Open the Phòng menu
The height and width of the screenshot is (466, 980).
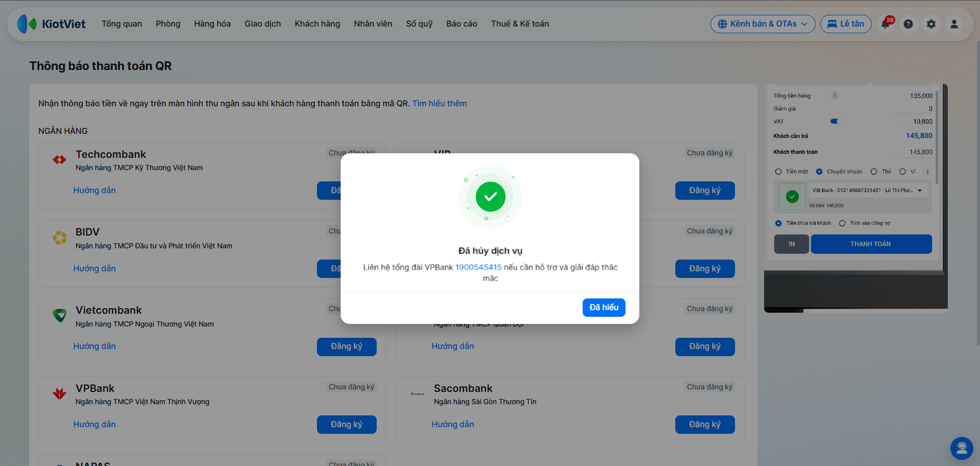[168, 24]
